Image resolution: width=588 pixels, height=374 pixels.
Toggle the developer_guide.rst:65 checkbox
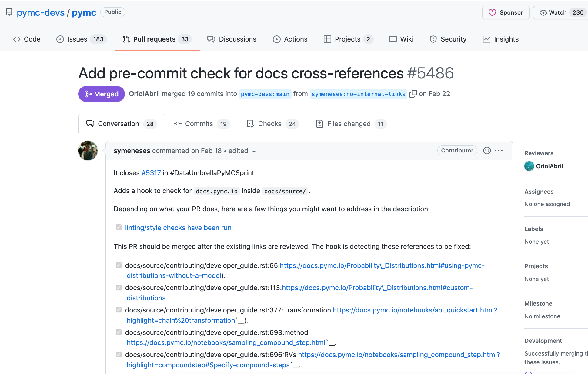[119, 265]
